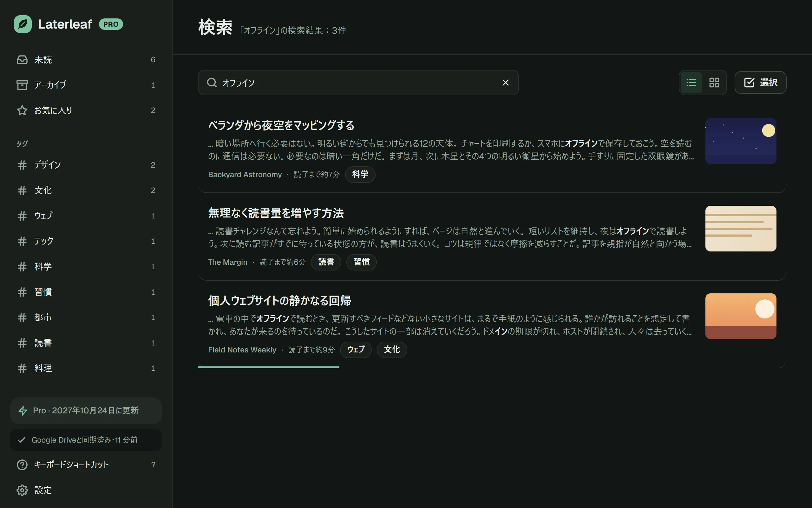Click the 科学 tag chip on the astronomy article
Viewport: 812px width, 508px height.
(x=360, y=174)
